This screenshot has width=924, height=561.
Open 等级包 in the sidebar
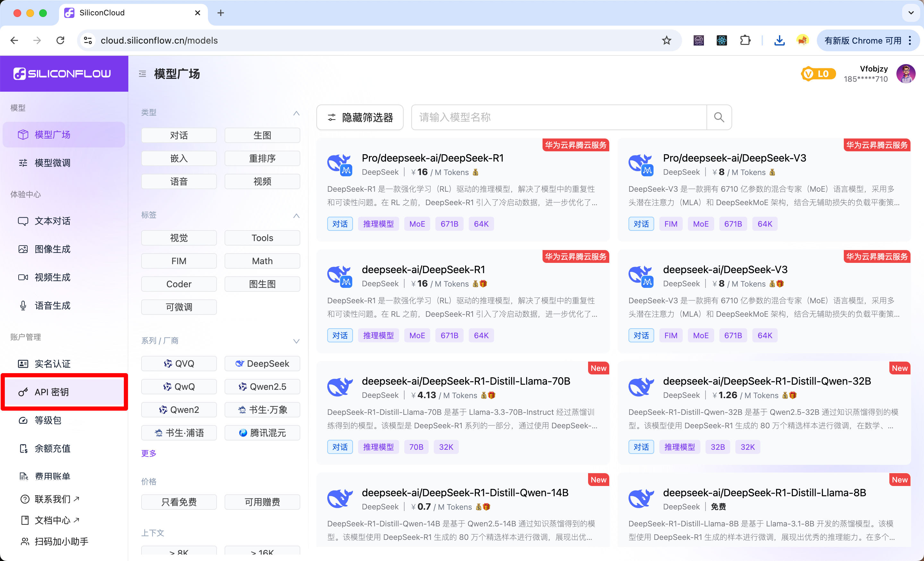[x=64, y=420]
